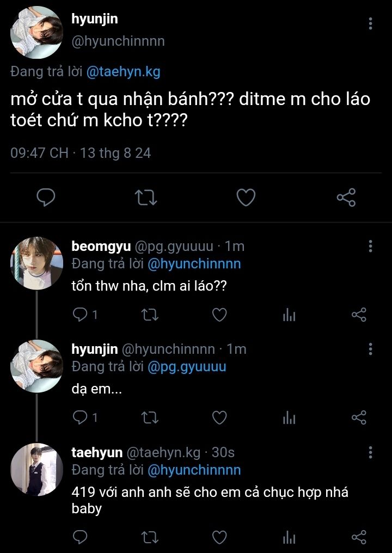Share hyunjin's main tweet
Viewport: 392px width, 553px height.
(346, 198)
